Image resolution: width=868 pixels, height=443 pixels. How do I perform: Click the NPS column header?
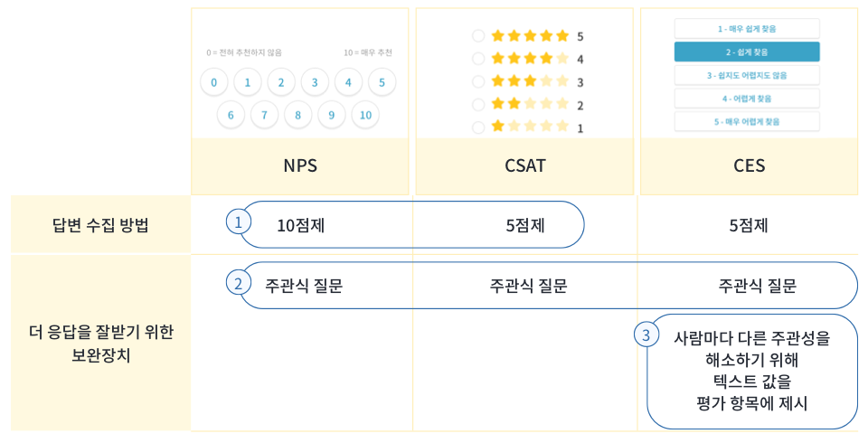coord(300,165)
